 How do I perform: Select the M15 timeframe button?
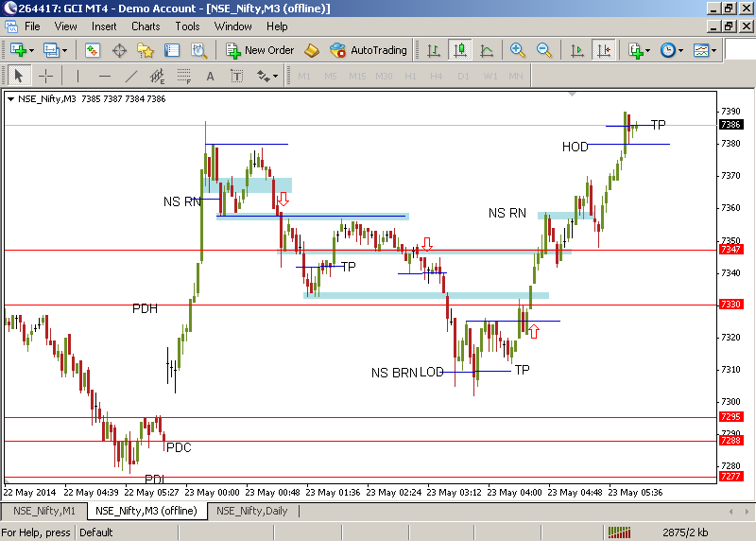357,76
